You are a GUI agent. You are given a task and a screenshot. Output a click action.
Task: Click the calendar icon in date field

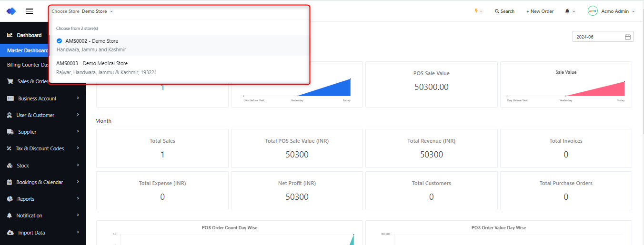click(627, 37)
